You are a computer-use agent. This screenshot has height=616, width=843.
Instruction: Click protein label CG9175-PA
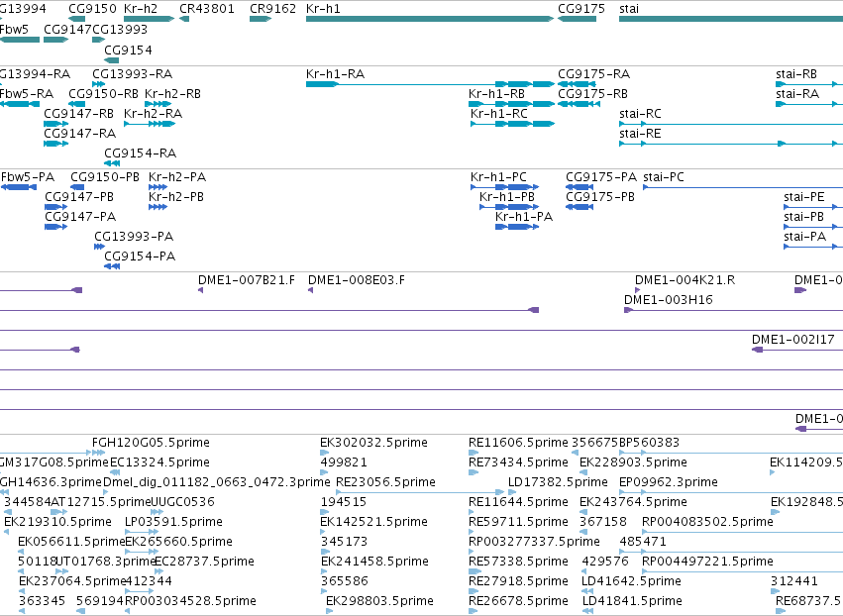click(601, 177)
